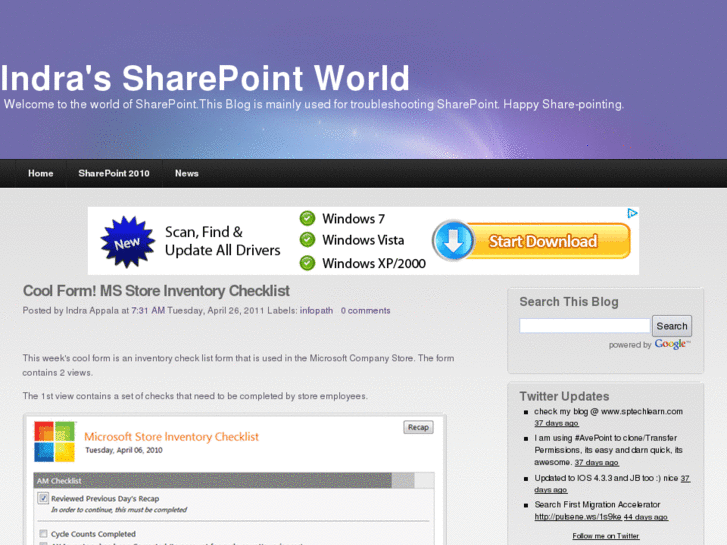Click the AdChoices icon on banner ad
Image resolution: width=727 pixels, height=545 pixels.
(632, 213)
